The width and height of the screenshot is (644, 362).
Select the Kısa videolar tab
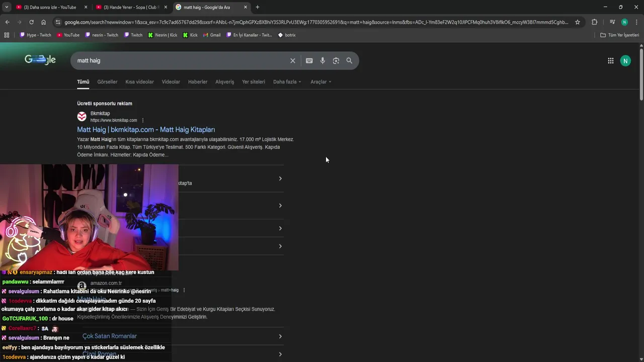139,82
